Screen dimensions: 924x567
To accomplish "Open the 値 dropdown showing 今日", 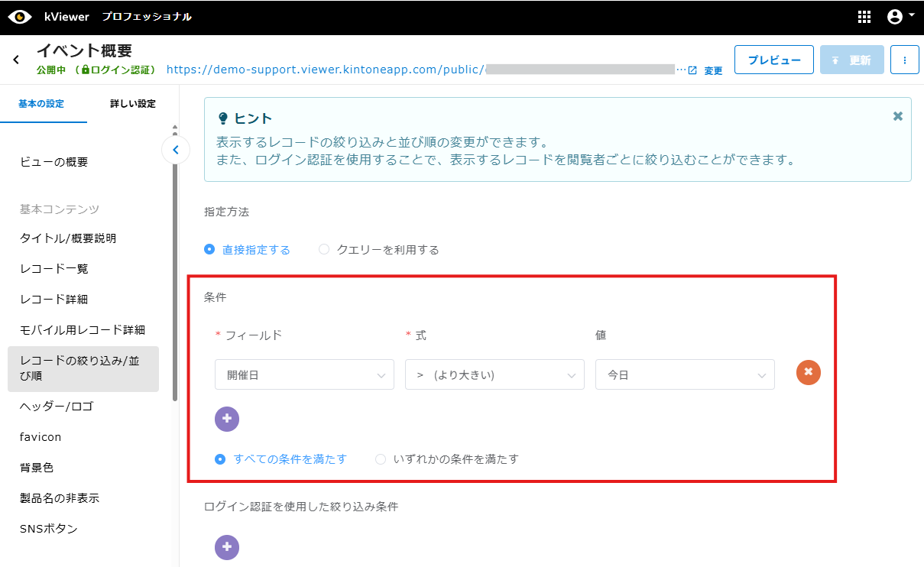I will 685,374.
